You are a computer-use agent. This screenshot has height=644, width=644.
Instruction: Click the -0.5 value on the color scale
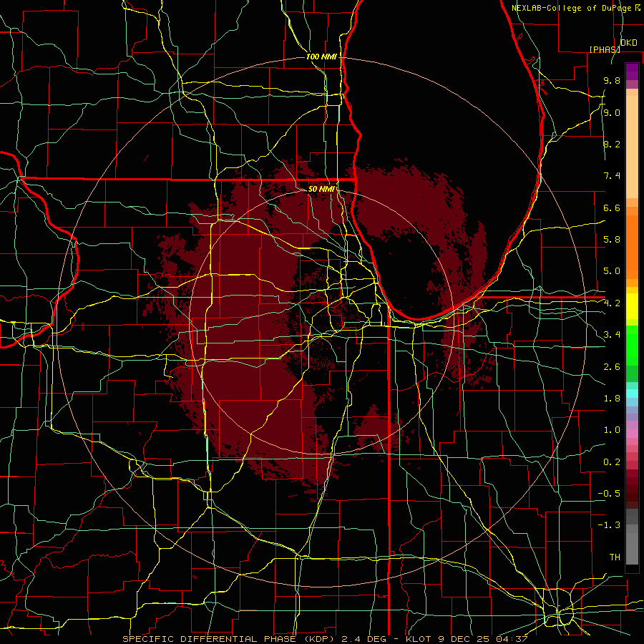tap(609, 494)
